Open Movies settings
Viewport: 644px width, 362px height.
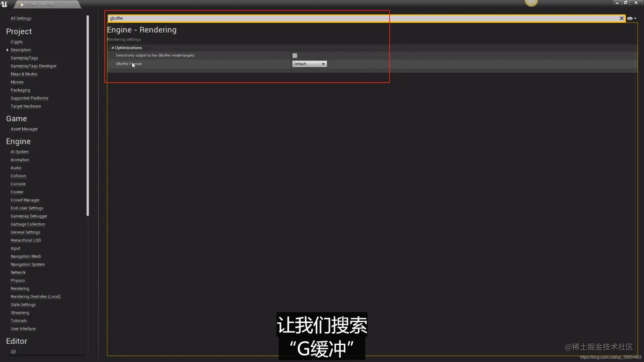pos(17,82)
